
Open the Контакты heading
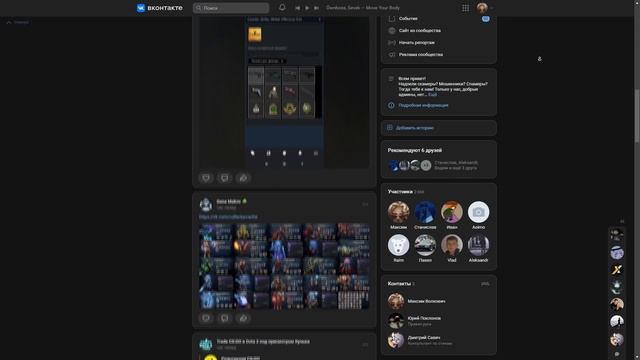[x=399, y=283]
